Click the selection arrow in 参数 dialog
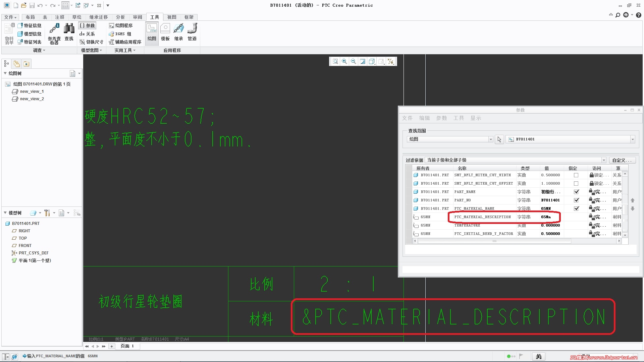644x362 pixels. 499,139
